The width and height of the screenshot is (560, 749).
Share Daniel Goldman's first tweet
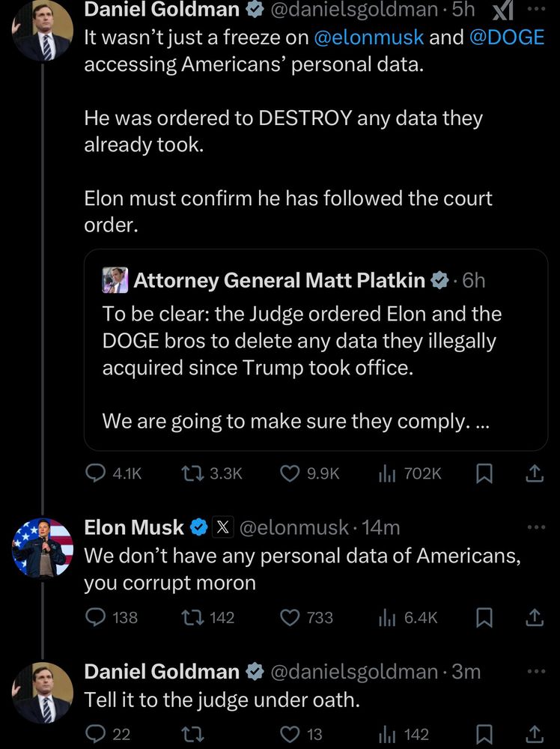click(534, 473)
